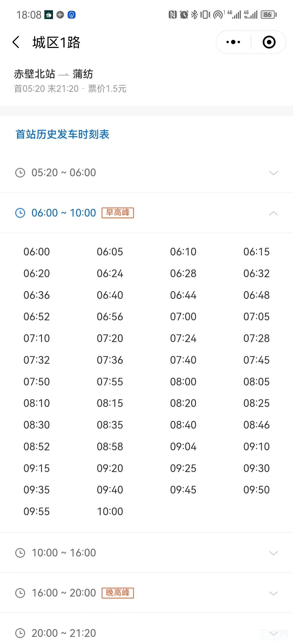The width and height of the screenshot is (293, 644).
Task: Tap clock icon beside 20:00 ~ 21:20
Action: click(20, 634)
